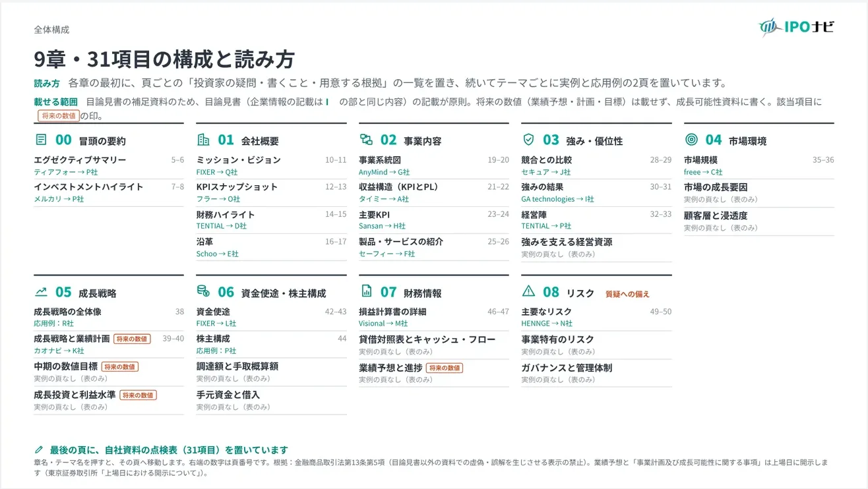Open 収益構造（KPIとPL） topic
The image size is (868, 489).
(x=399, y=187)
